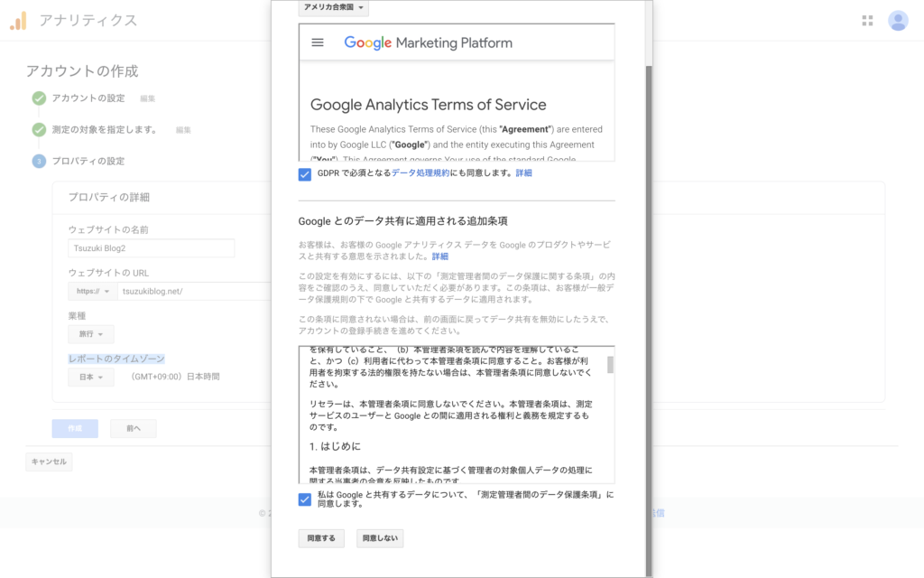Click the 同意しない button
Screen dimensions: 924x578
pos(380,538)
